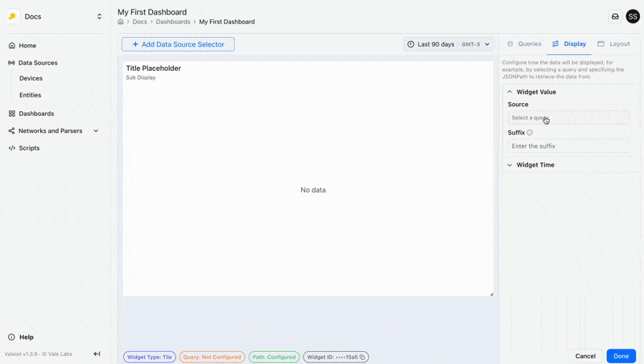The width and height of the screenshot is (644, 364).
Task: Open Entities under Data Sources
Action: tap(31, 95)
